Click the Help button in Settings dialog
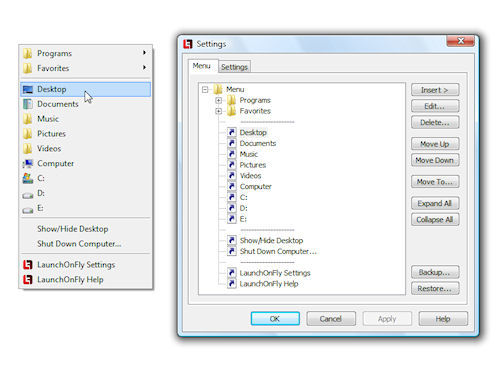The image size is (500, 375). coord(443,319)
